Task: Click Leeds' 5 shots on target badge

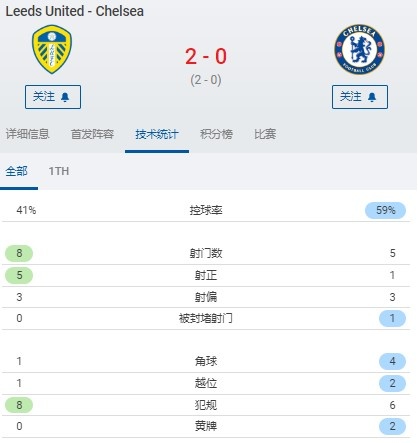Action: click(19, 275)
